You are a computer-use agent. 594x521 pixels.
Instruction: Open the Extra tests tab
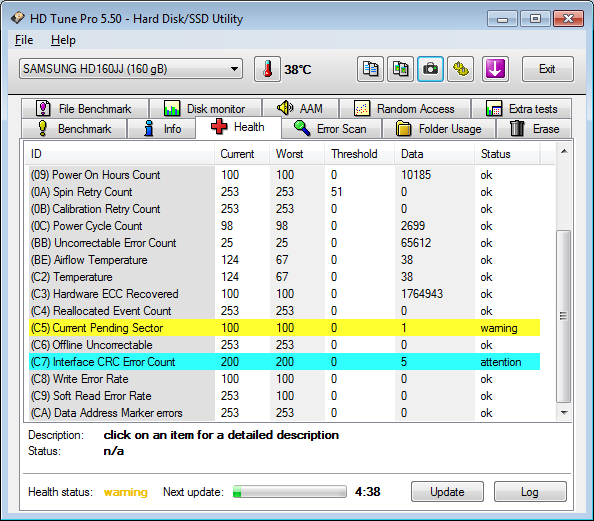(x=522, y=109)
